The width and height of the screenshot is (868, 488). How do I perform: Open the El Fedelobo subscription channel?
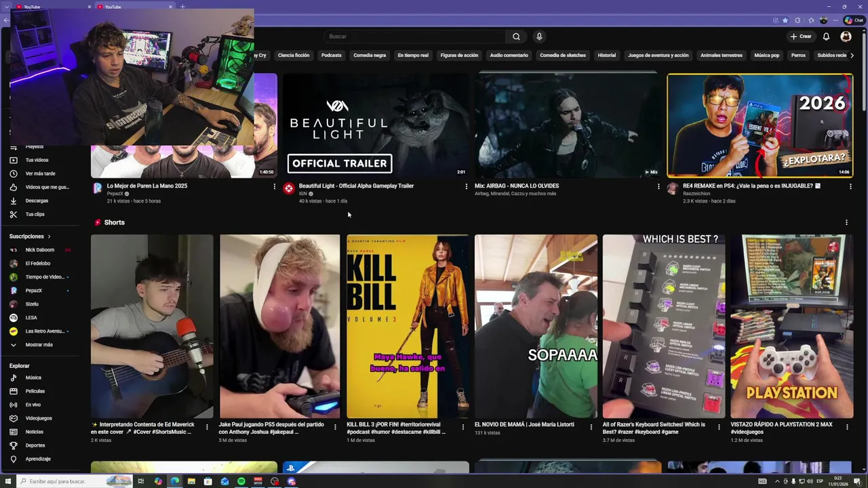coord(38,264)
